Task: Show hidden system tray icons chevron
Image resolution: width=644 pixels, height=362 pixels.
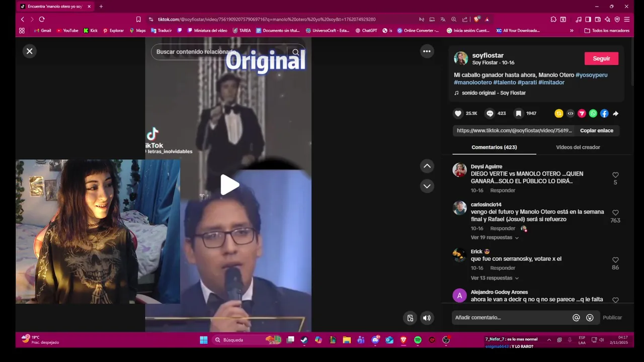Action: point(549,340)
